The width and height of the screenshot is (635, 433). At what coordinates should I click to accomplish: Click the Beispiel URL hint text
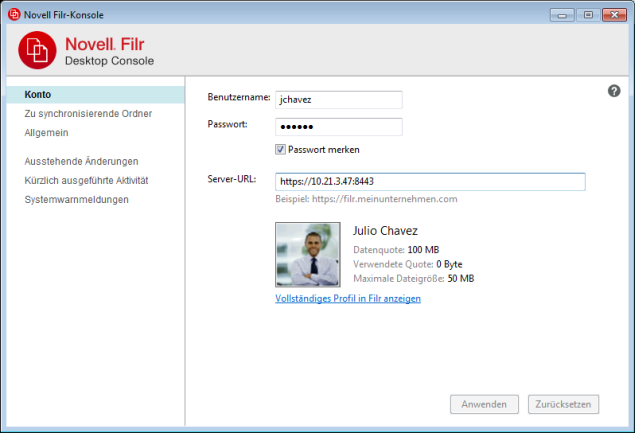366,199
